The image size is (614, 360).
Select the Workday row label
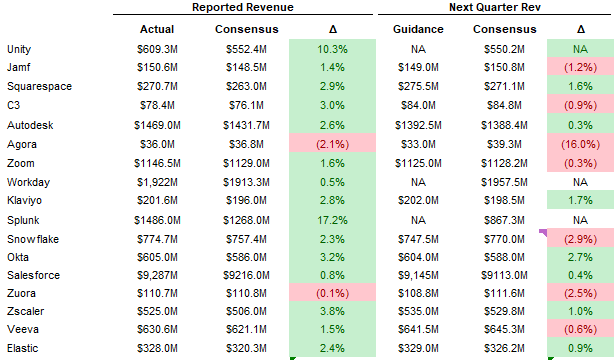coord(28,183)
